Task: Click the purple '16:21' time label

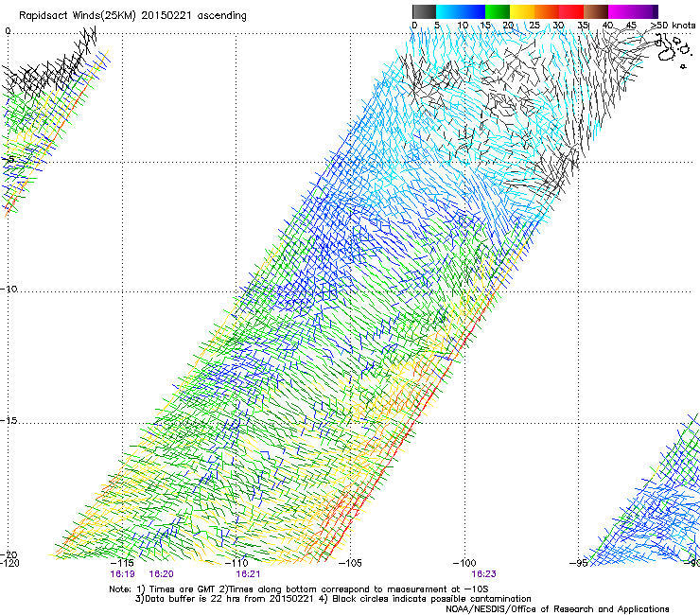Action: (248, 574)
